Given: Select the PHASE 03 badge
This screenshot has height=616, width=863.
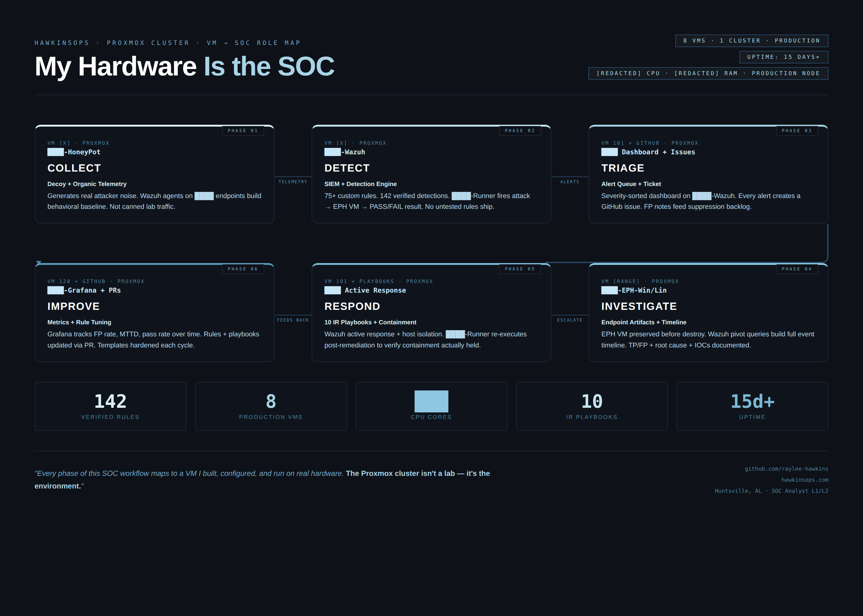Looking at the screenshot, I should 797,131.
